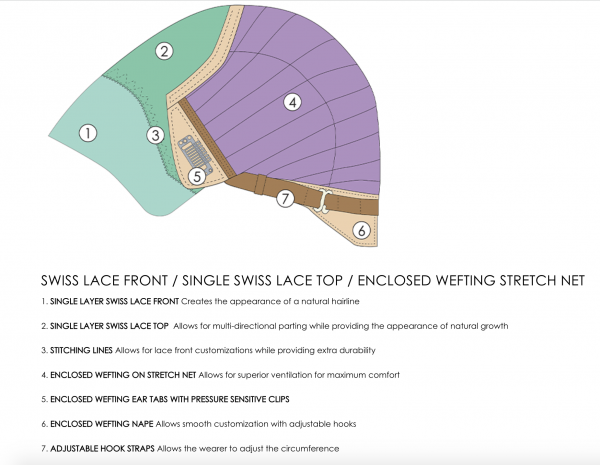Click the pressure sensitive clip illustration
This screenshot has height=465, width=600.
tap(195, 154)
